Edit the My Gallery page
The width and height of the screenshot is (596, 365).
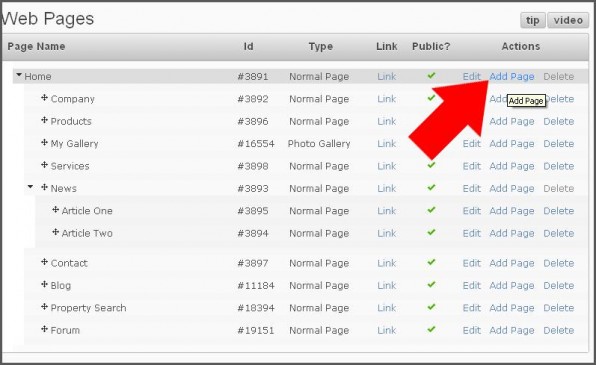point(472,144)
